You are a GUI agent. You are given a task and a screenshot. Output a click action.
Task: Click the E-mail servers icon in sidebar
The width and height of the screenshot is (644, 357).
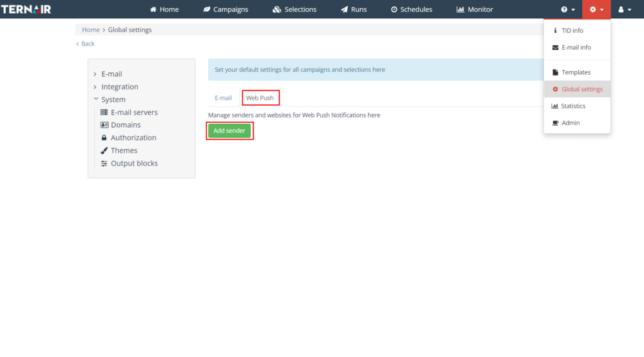pos(104,112)
